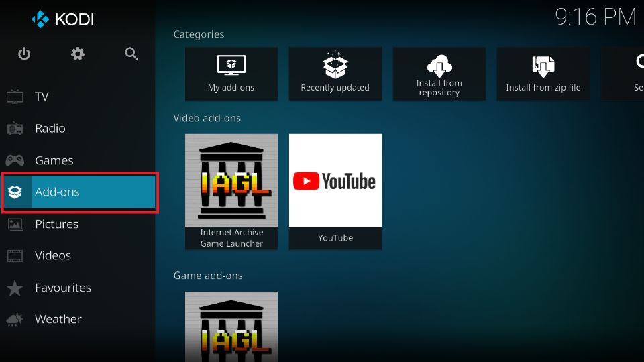Open the My add-ons category
The width and height of the screenshot is (644, 362).
(x=231, y=74)
